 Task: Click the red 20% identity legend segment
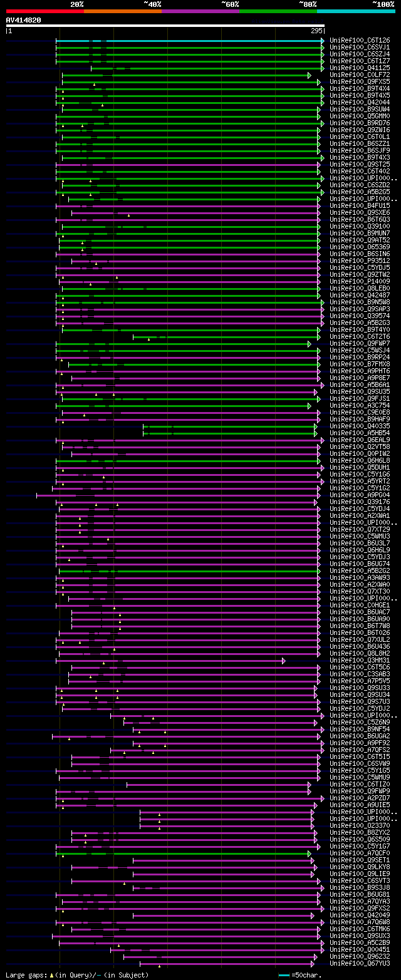pyautogui.click(x=44, y=11)
